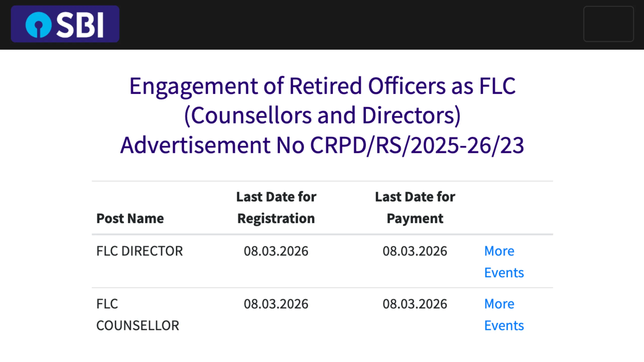Click the registration date for FLC COUNSELLOR
This screenshot has width=644, height=362.
pyautogui.click(x=276, y=304)
